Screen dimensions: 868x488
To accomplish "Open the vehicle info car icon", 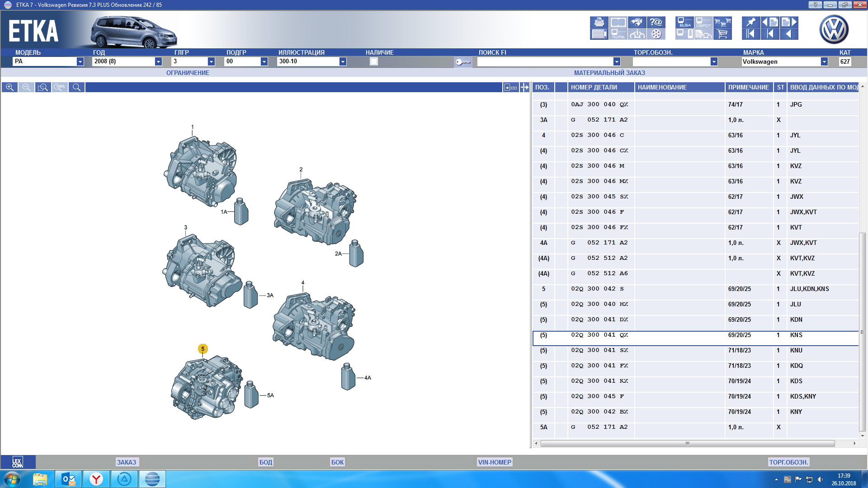I will coord(637,34).
